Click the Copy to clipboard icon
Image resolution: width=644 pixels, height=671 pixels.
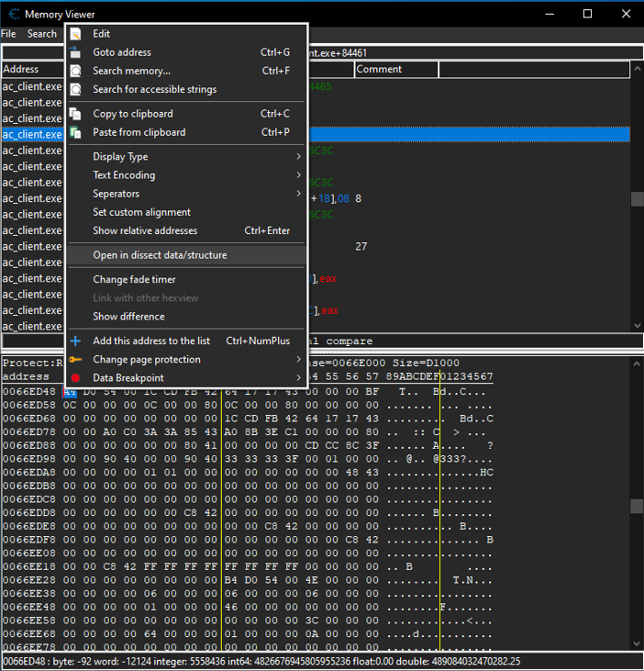click(x=76, y=114)
